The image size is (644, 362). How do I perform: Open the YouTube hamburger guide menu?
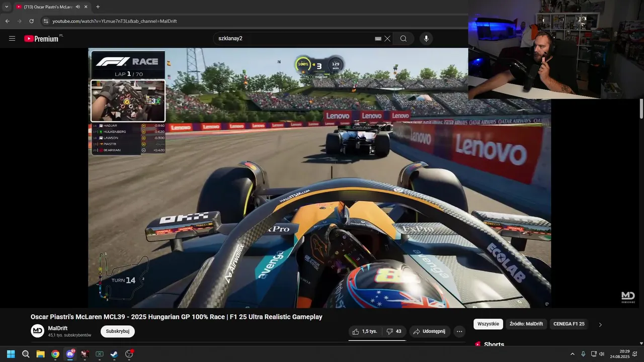click(x=12, y=39)
